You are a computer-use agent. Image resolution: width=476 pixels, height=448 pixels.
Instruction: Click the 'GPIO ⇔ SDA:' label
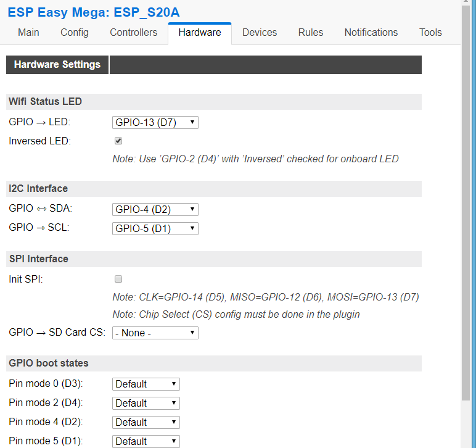point(40,209)
